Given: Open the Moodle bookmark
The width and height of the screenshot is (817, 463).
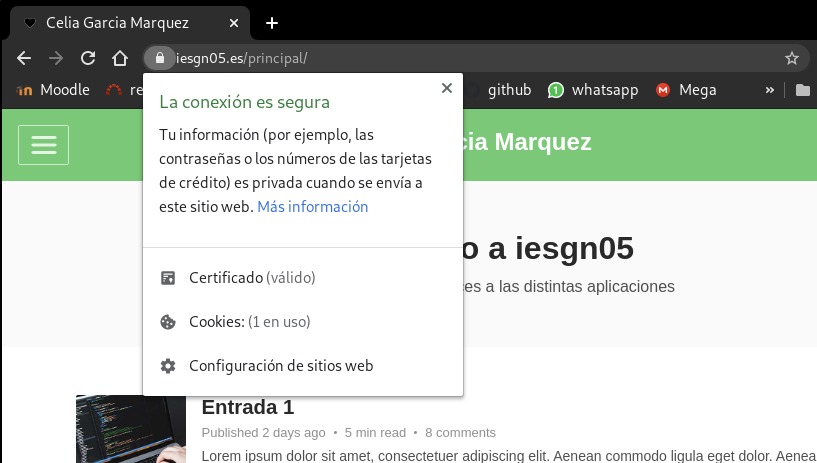Looking at the screenshot, I should pos(53,90).
